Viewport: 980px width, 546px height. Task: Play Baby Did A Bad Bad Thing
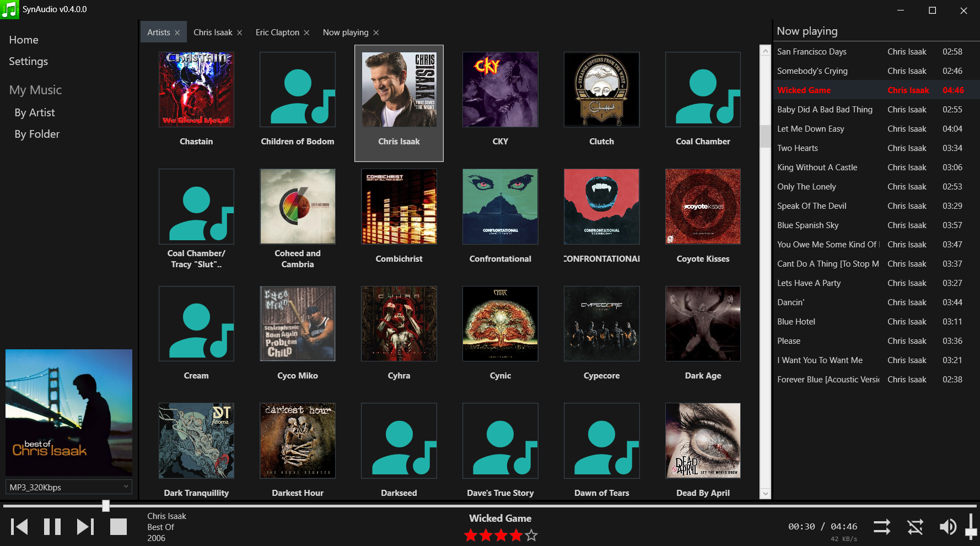click(876, 110)
